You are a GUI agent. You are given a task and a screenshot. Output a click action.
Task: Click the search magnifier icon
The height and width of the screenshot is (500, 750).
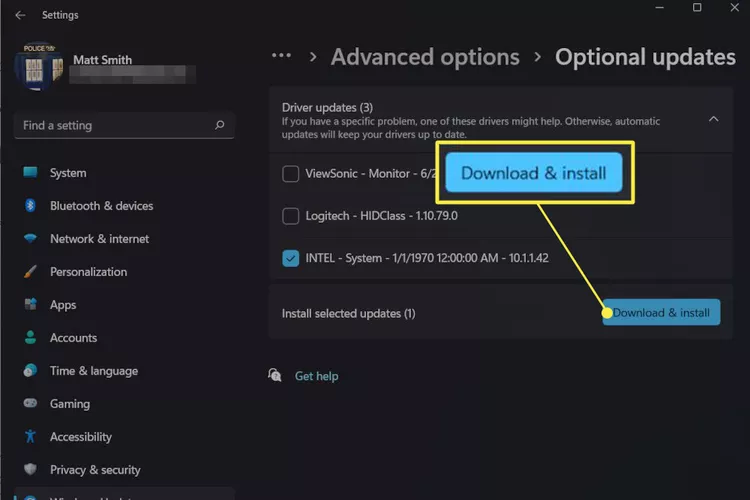tap(220, 125)
